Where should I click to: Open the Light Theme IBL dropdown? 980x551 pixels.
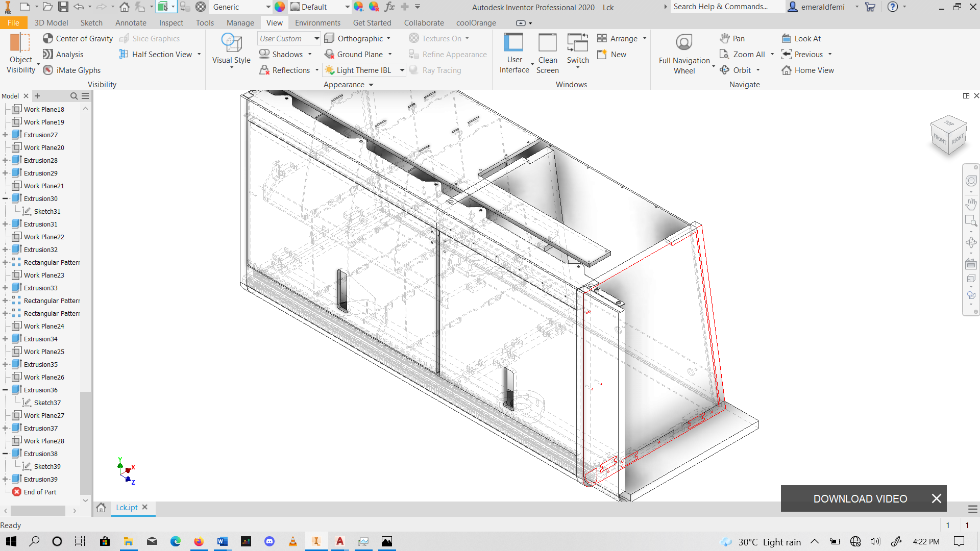coord(402,70)
